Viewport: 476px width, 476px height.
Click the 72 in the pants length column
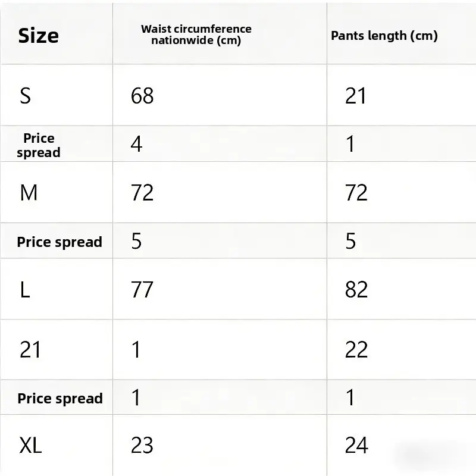tap(356, 193)
